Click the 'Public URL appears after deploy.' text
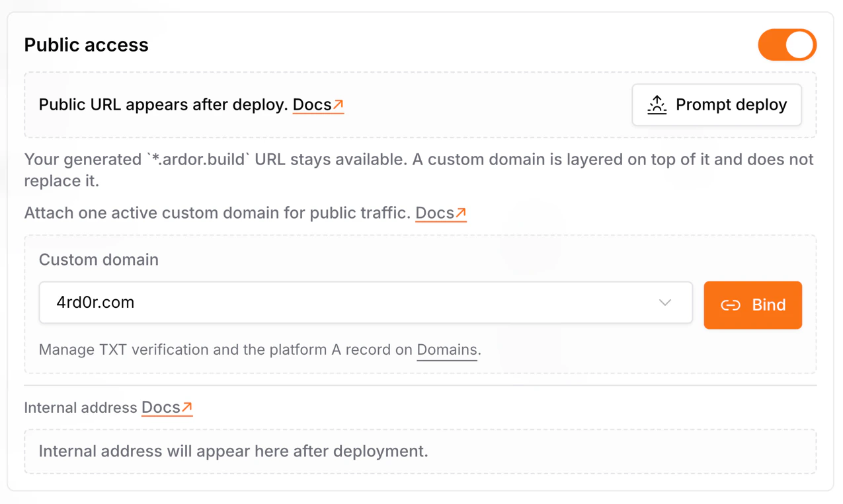The height and width of the screenshot is (504, 843). click(x=163, y=105)
